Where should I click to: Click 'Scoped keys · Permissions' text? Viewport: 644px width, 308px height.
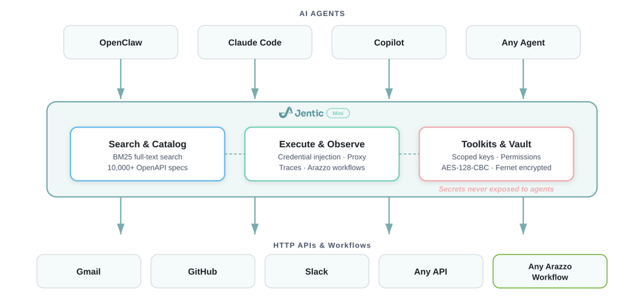496,157
